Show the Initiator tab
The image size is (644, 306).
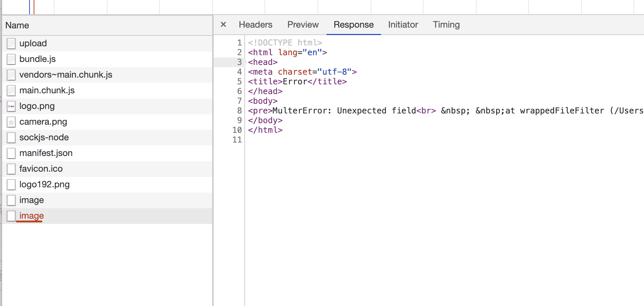coord(403,25)
